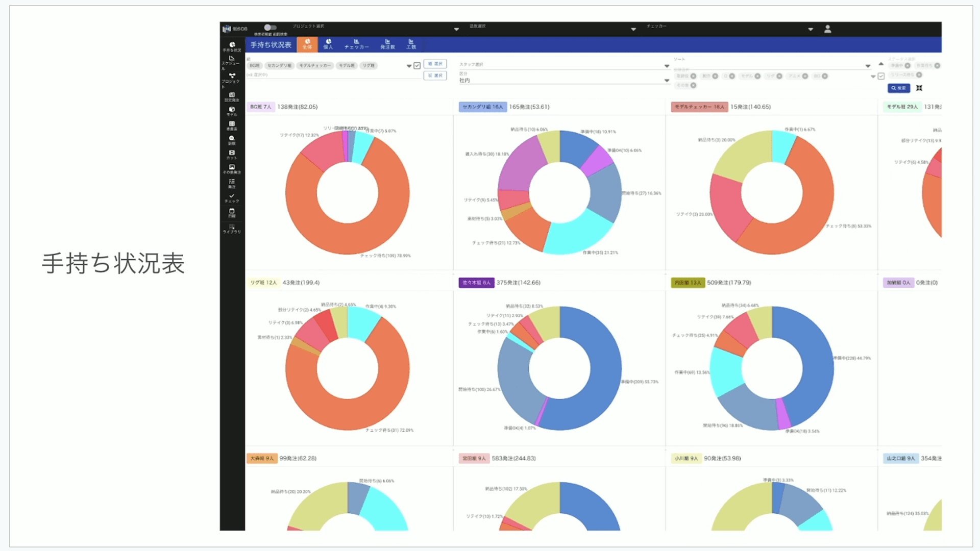Expand the role filter chips dropdown arrow

[x=873, y=77]
